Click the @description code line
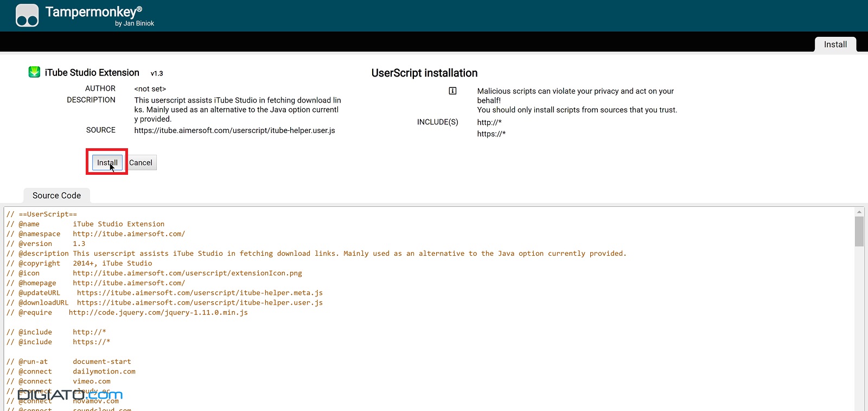The height and width of the screenshot is (411, 868). pyautogui.click(x=316, y=253)
